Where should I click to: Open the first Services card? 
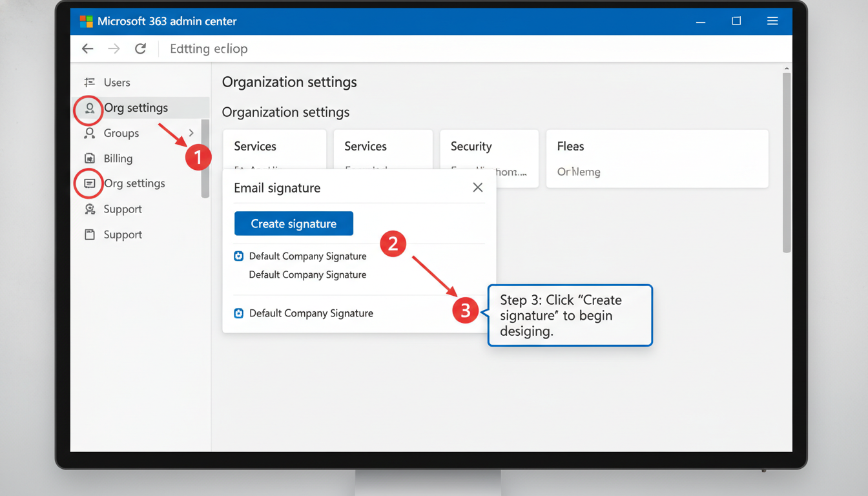click(x=274, y=150)
